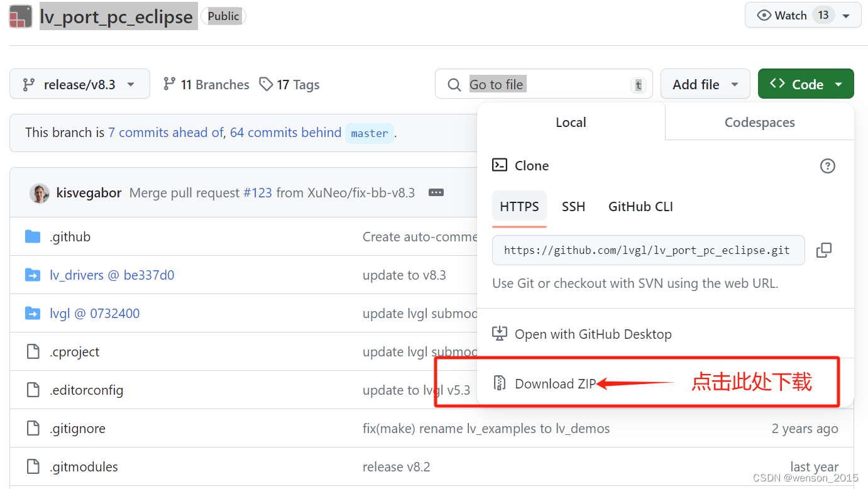
Task: Click the .cproject file icon
Action: click(x=33, y=352)
